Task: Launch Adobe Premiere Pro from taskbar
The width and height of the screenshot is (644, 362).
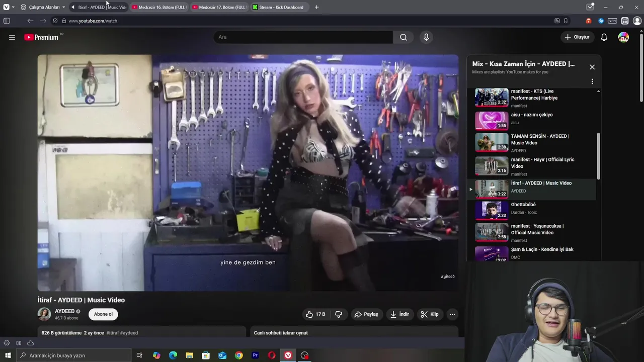Action: (x=255, y=355)
